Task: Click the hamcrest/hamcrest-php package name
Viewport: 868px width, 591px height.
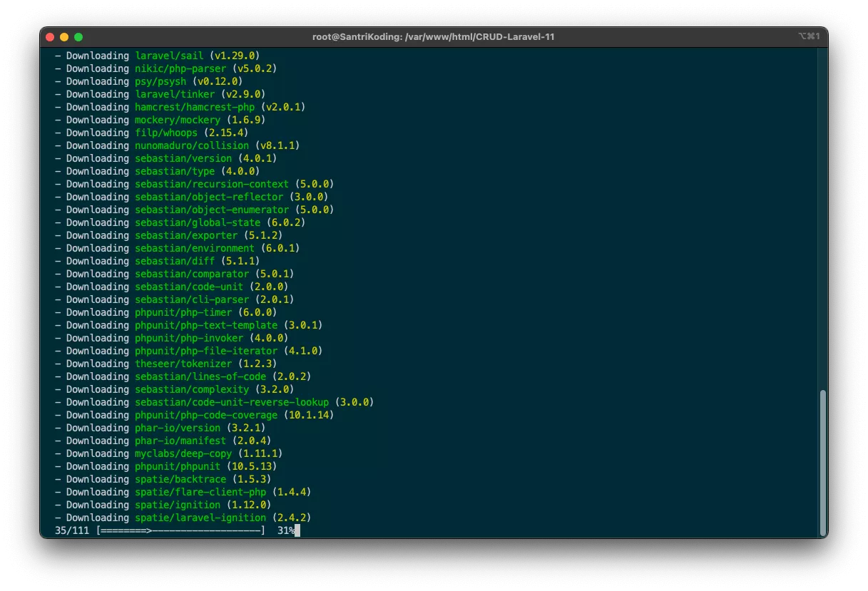Action: click(x=195, y=107)
